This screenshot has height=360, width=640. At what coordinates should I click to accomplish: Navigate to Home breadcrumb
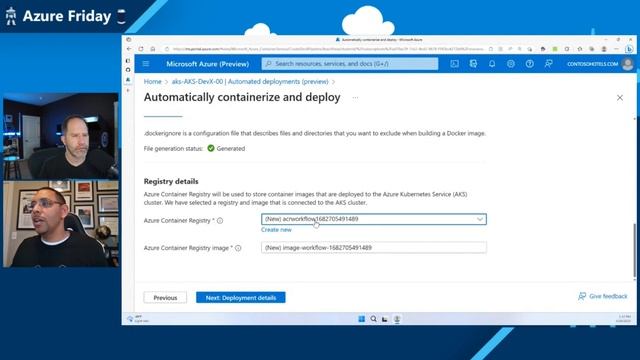153,82
